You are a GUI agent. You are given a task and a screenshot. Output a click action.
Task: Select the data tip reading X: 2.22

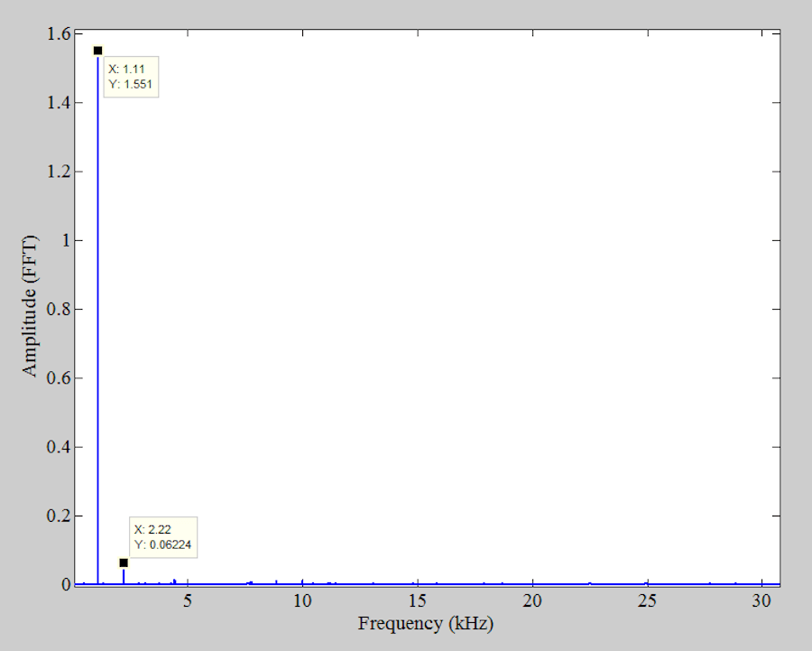tap(152, 531)
